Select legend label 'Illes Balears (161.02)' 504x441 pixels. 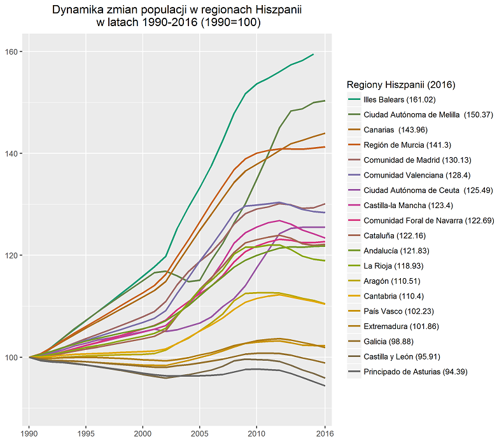coord(400,100)
